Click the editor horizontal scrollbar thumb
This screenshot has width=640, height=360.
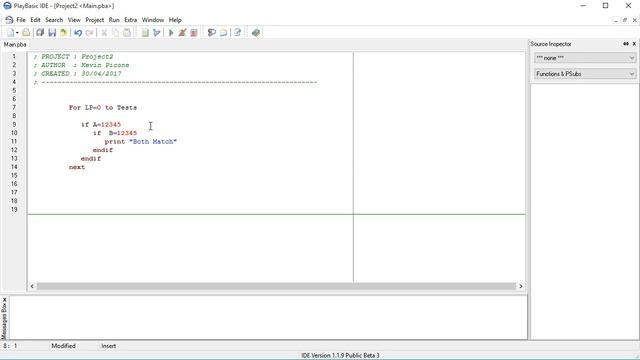[x=276, y=286]
